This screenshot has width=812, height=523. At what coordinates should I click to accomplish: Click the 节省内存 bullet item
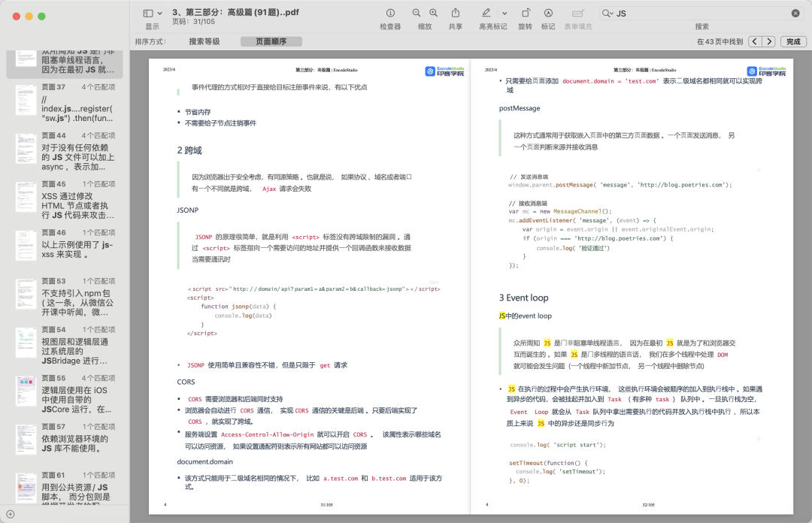tap(198, 112)
